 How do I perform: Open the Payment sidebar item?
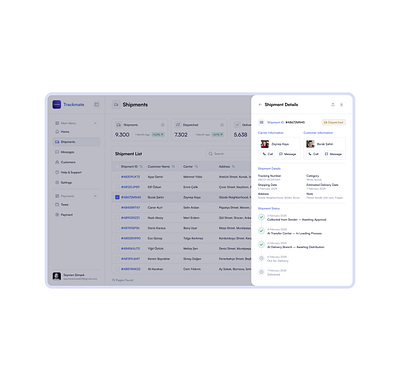(76, 215)
